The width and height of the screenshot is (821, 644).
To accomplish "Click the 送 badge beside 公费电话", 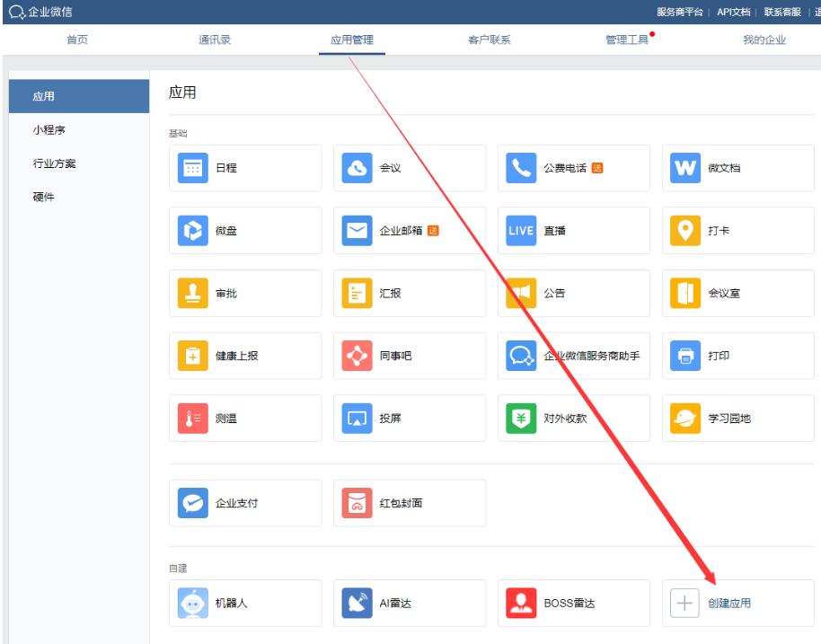I will 597,168.
